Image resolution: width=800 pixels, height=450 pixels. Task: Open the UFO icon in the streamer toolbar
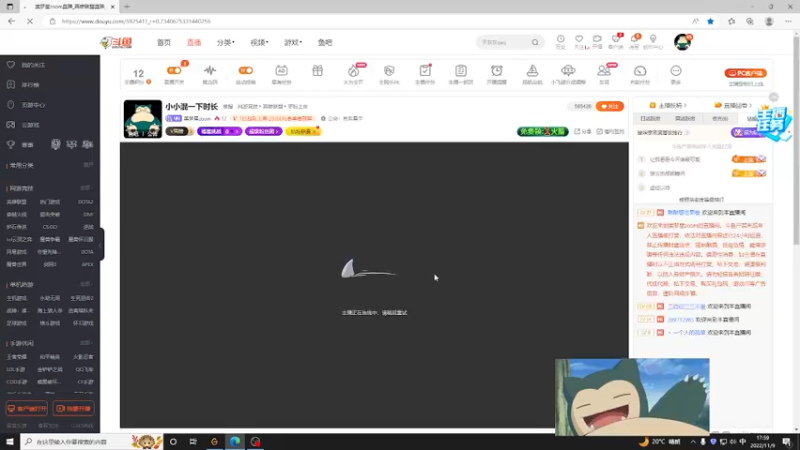click(x=568, y=70)
